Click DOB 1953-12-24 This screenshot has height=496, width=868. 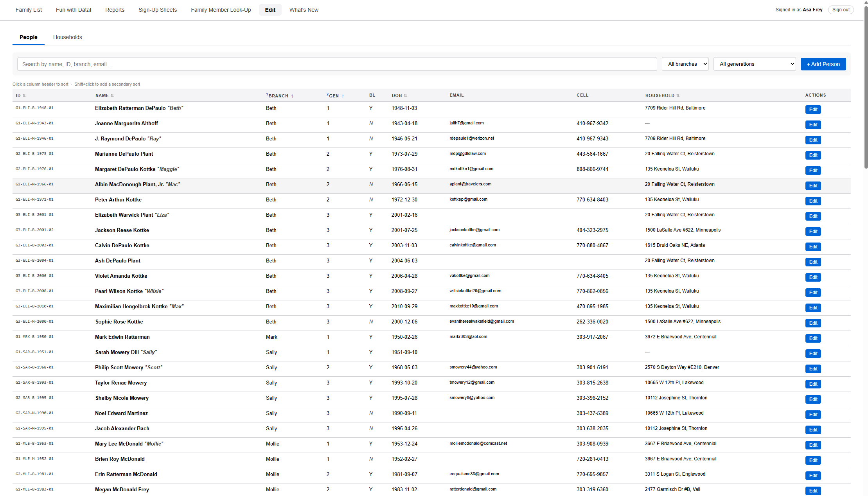(x=404, y=444)
